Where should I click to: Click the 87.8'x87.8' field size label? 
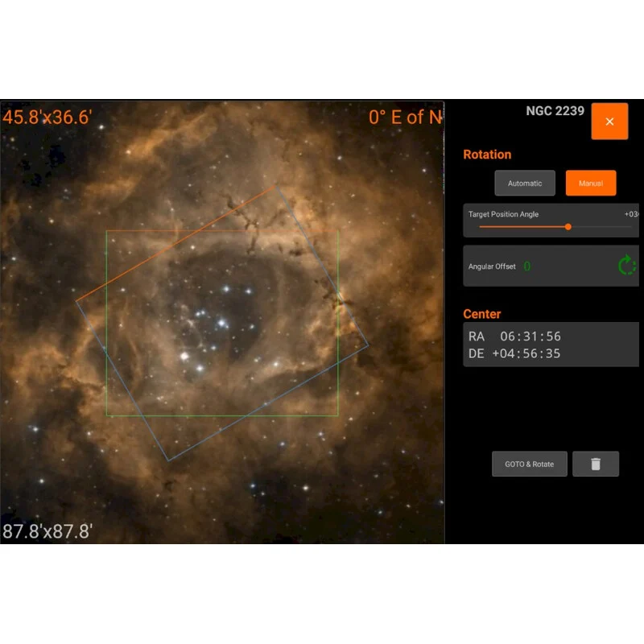(47, 531)
